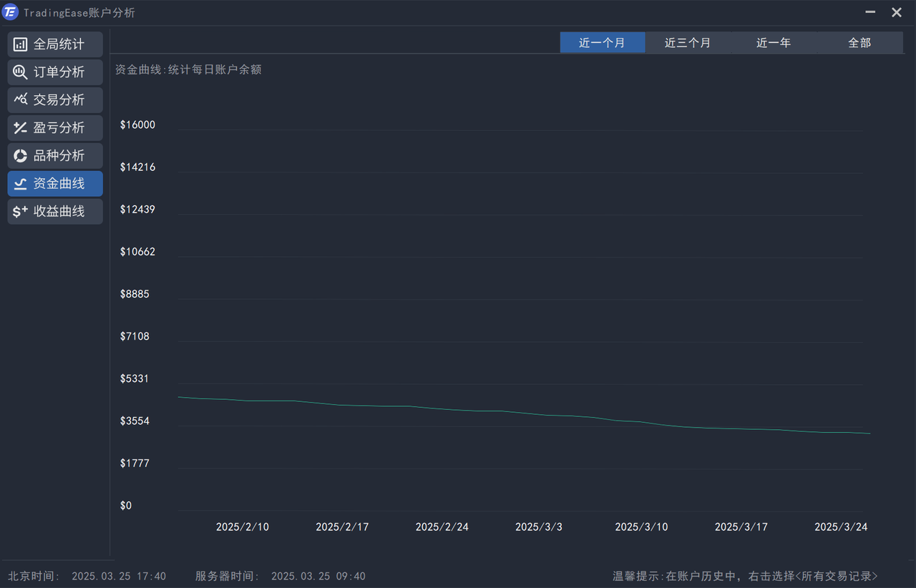916x588 pixels.
Task: Select the 近三个月 time range tab
Action: (x=688, y=43)
